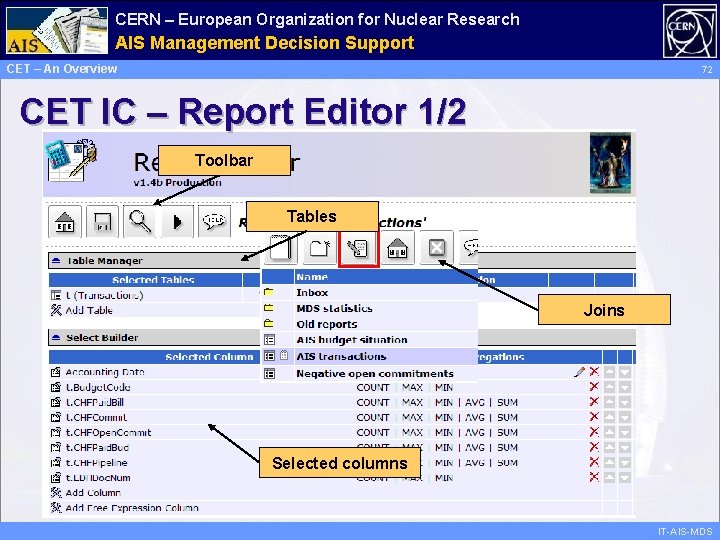Move t.BudgetCode down with the arrow button
Screen dimensions: 720x540
click(624, 387)
